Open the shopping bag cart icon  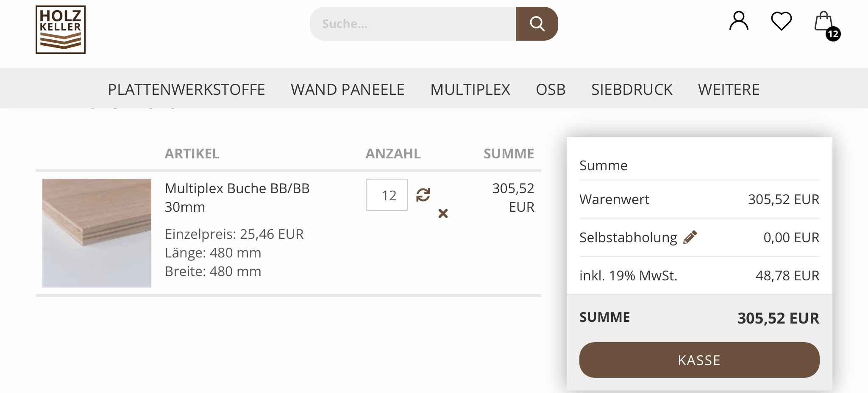(x=823, y=21)
